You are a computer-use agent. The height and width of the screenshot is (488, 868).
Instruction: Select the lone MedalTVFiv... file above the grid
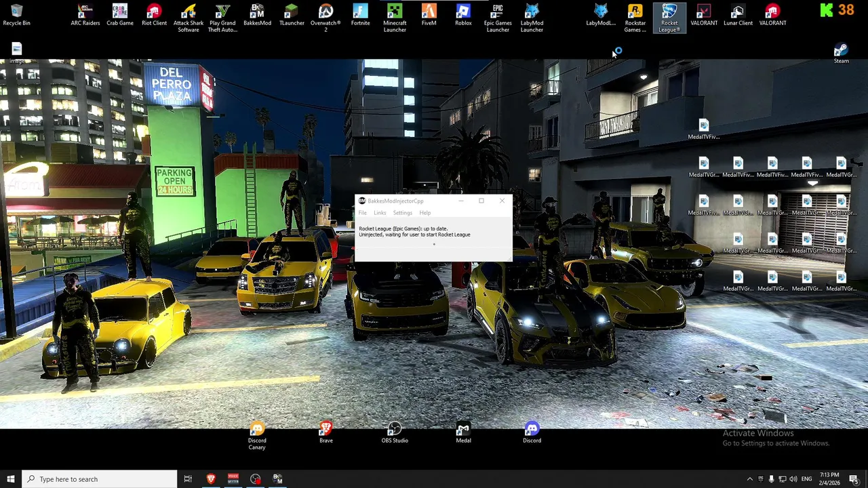[x=703, y=129]
